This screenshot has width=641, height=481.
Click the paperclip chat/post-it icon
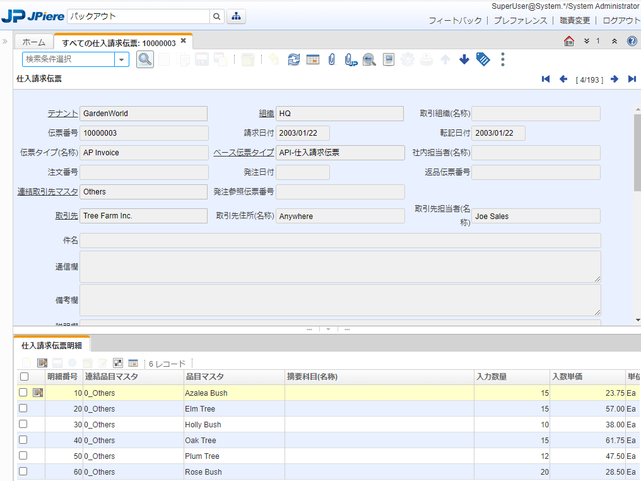(x=350, y=60)
